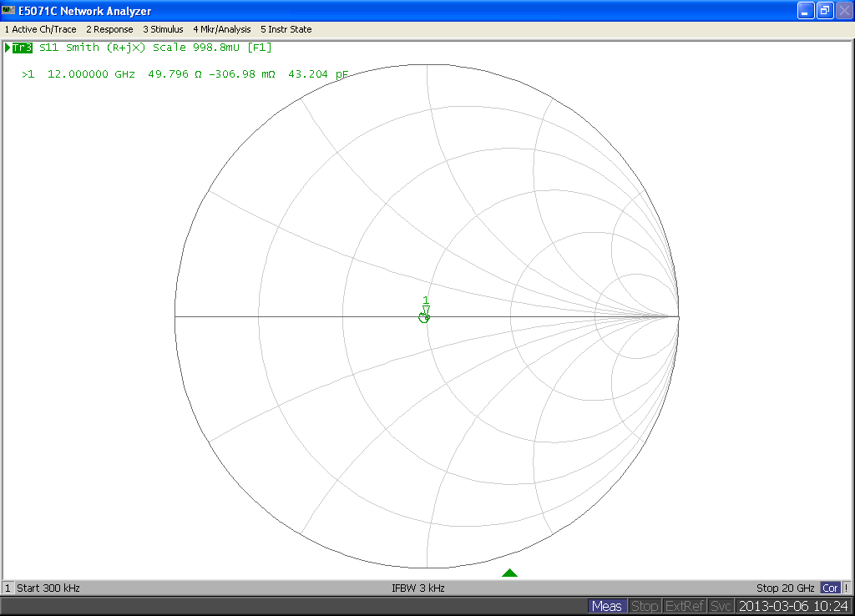This screenshot has height=616, width=855.
Task: Click the Meas status indicator
Action: pyautogui.click(x=606, y=606)
